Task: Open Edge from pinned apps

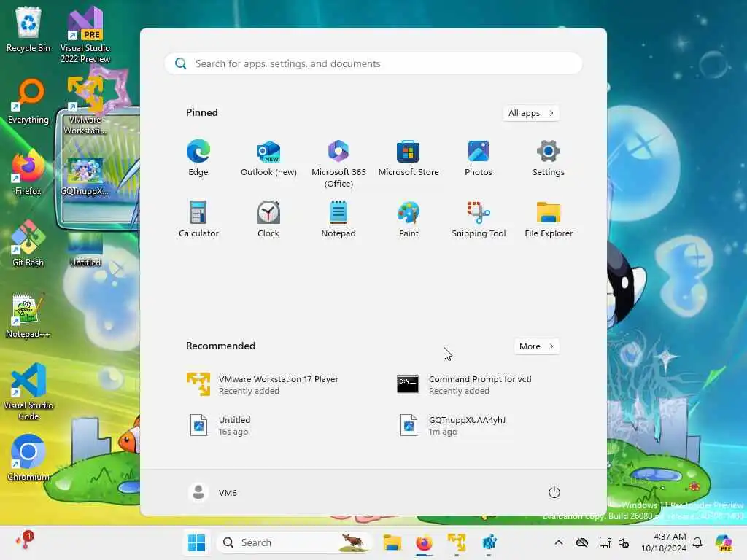Action: tap(198, 158)
